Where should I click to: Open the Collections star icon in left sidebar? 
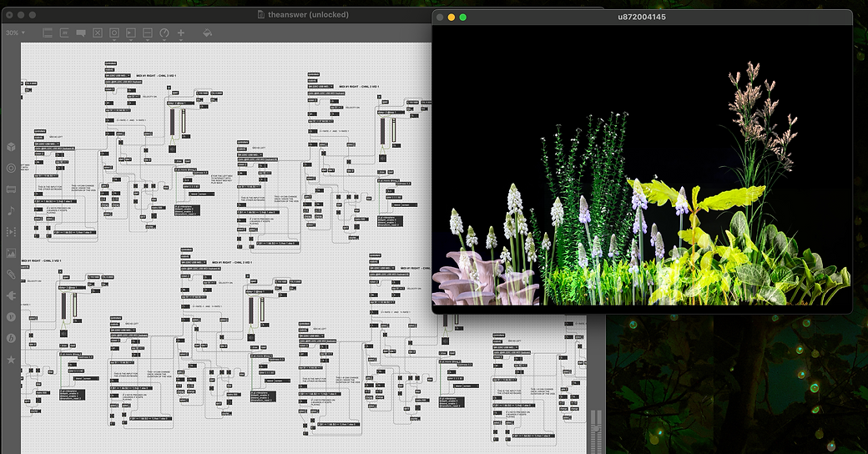[x=11, y=360]
